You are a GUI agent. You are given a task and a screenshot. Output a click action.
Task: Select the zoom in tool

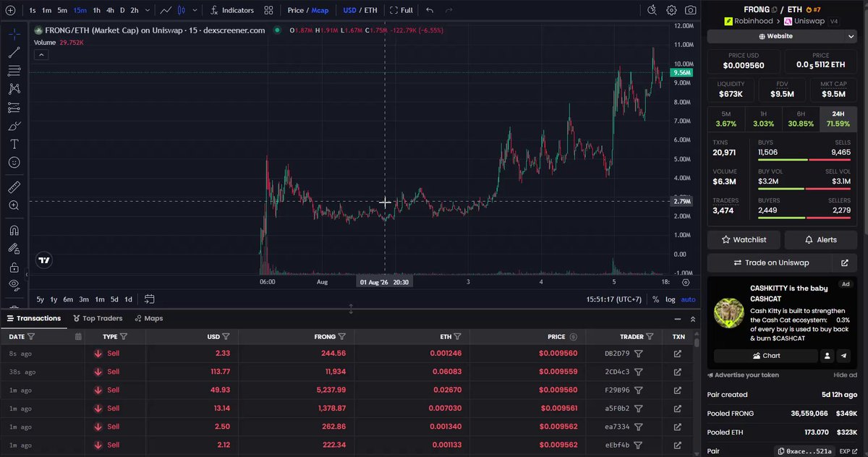point(14,205)
